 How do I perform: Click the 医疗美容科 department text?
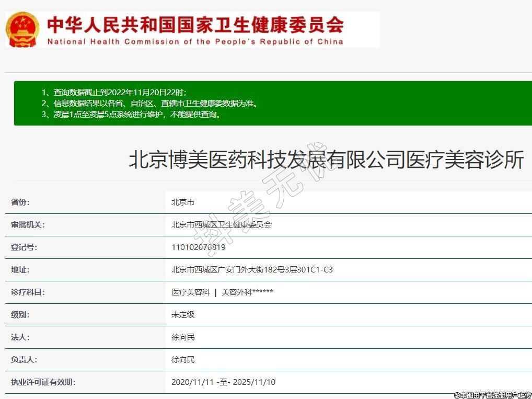pyautogui.click(x=191, y=292)
